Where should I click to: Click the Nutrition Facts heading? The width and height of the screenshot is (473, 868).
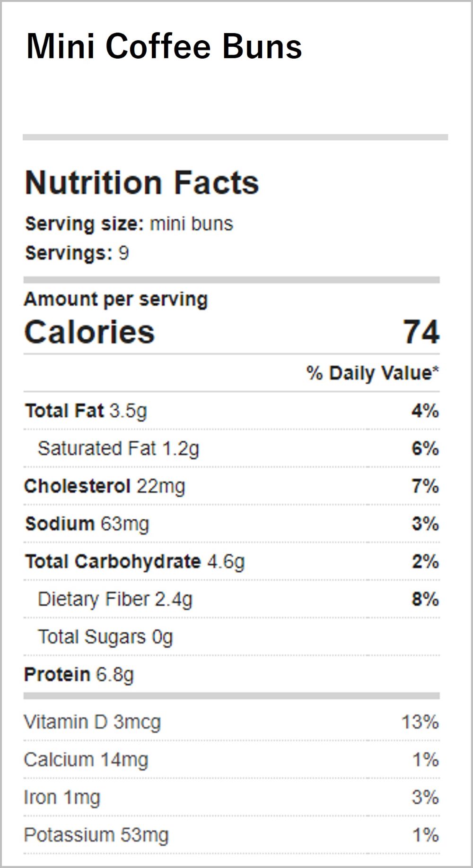coord(142,182)
